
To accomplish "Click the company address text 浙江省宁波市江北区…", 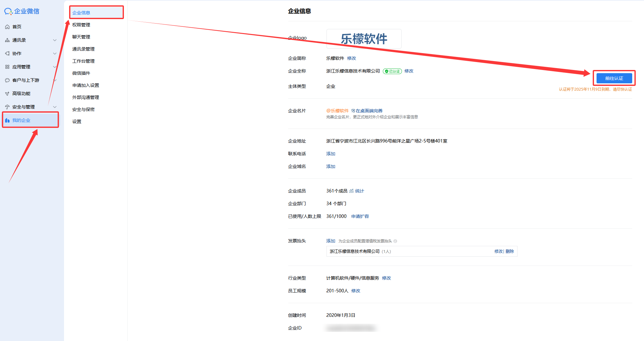I will coord(387,141).
